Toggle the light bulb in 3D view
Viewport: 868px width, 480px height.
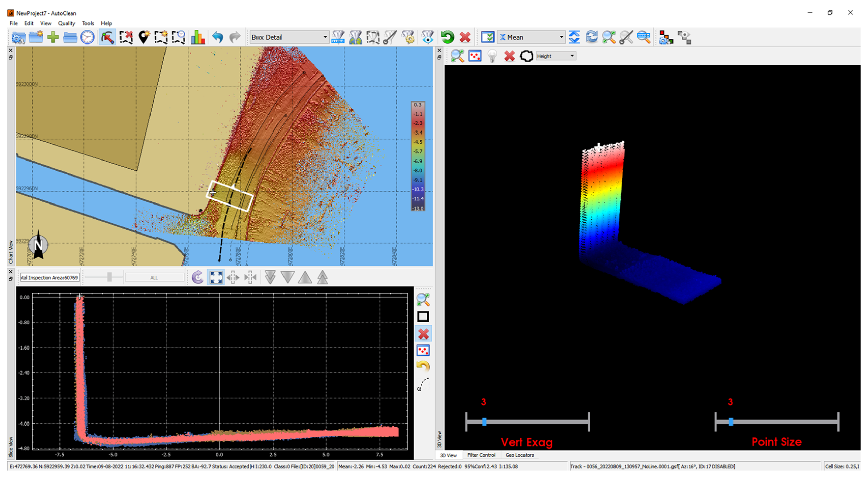point(492,56)
